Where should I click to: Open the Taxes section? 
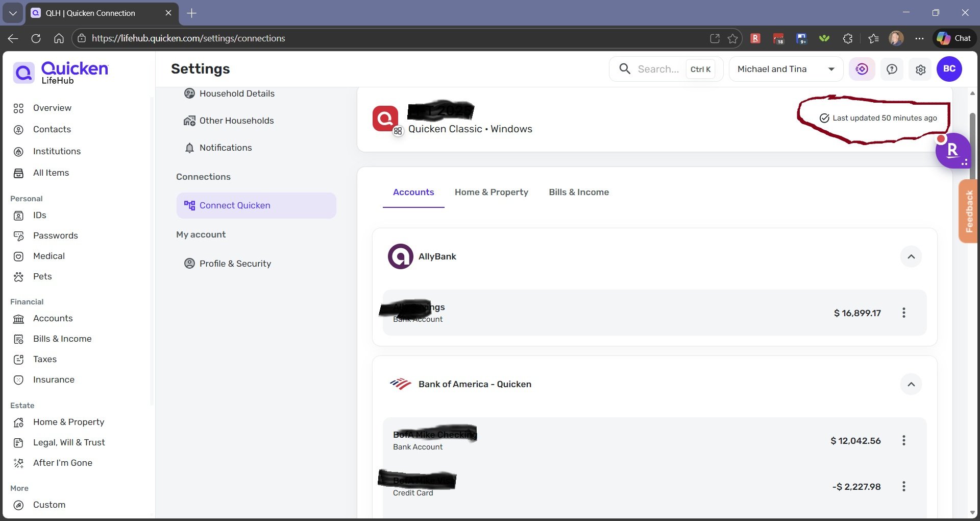pos(44,359)
